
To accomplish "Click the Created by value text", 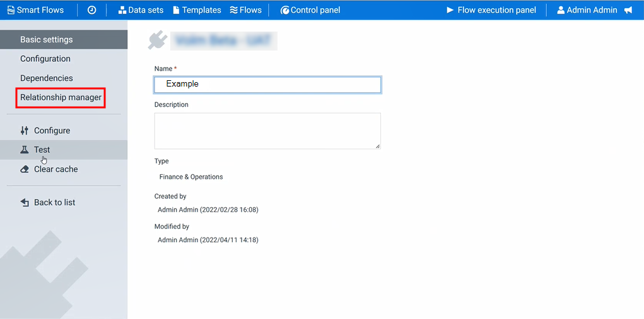I will (x=208, y=210).
